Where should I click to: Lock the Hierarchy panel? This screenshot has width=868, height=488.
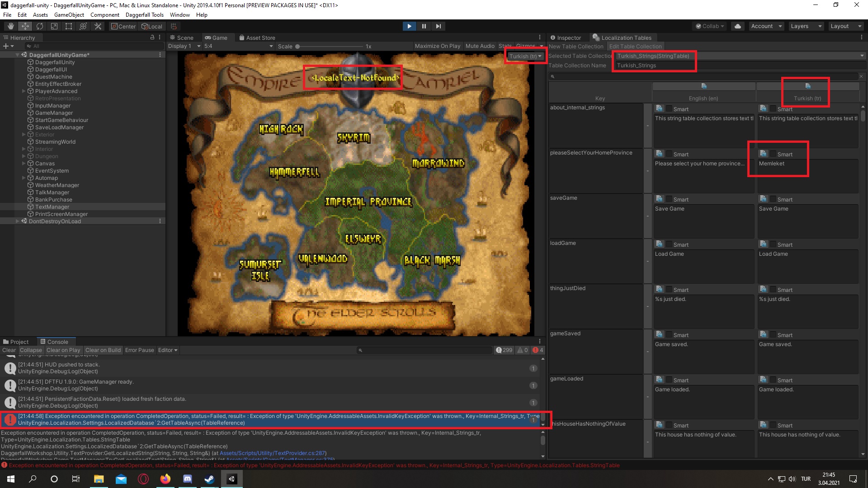coord(152,38)
